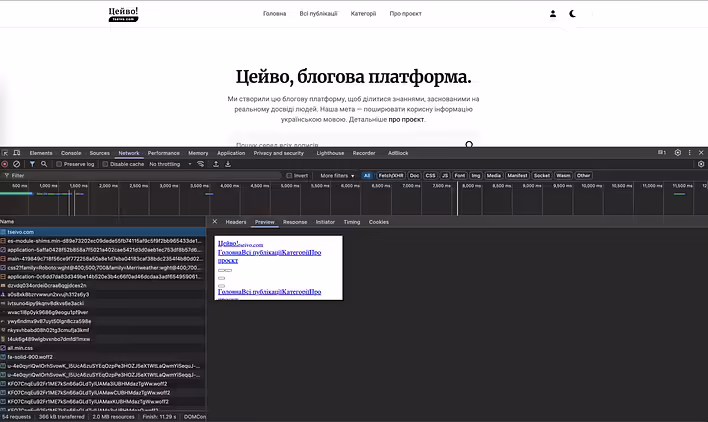The height and width of the screenshot is (422, 708).
Task: Stop recording network log
Action: (5, 164)
